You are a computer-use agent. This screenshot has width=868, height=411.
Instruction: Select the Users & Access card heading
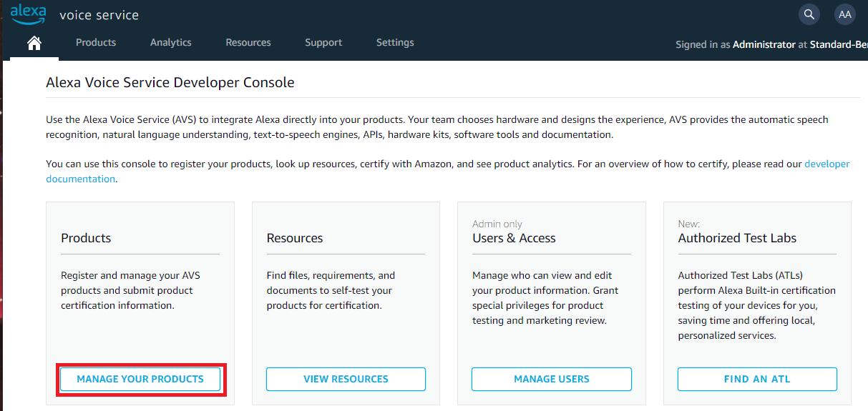pos(514,238)
